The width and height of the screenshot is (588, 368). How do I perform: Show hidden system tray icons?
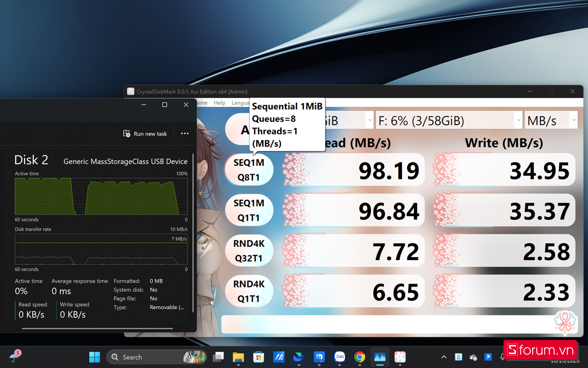(444, 357)
